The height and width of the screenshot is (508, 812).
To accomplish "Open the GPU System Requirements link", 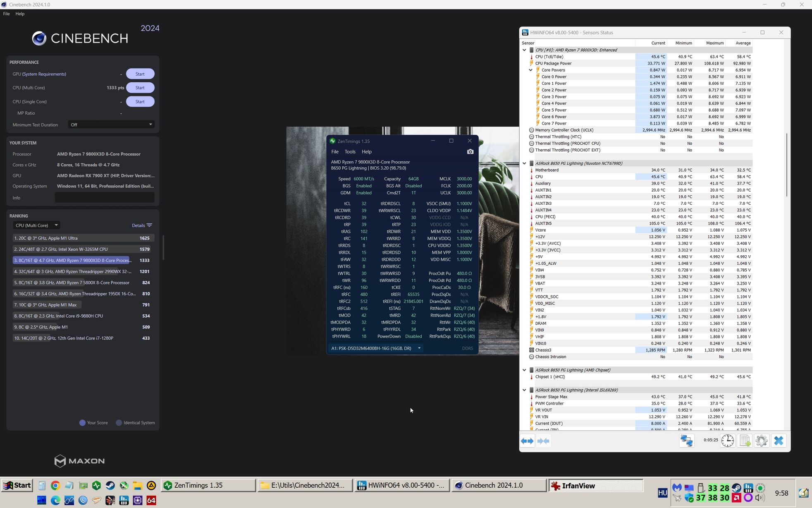I will [x=44, y=74].
